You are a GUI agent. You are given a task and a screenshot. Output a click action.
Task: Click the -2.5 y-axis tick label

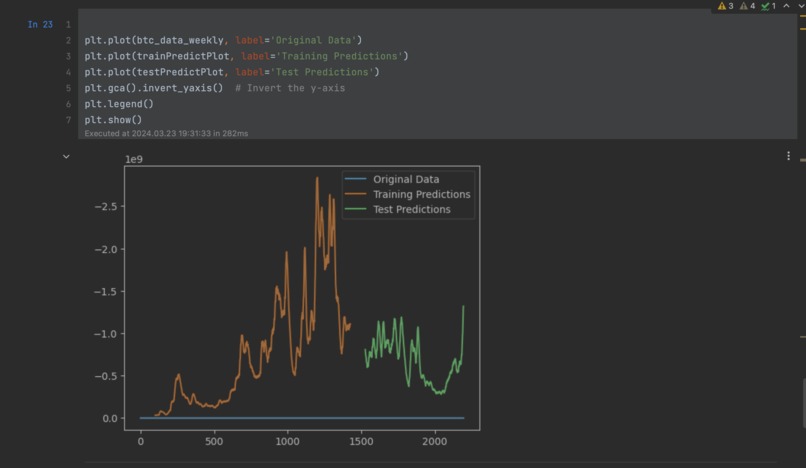click(106, 207)
